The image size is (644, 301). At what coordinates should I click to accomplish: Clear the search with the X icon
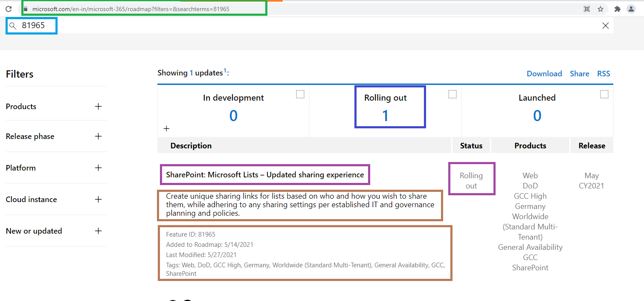click(x=605, y=26)
